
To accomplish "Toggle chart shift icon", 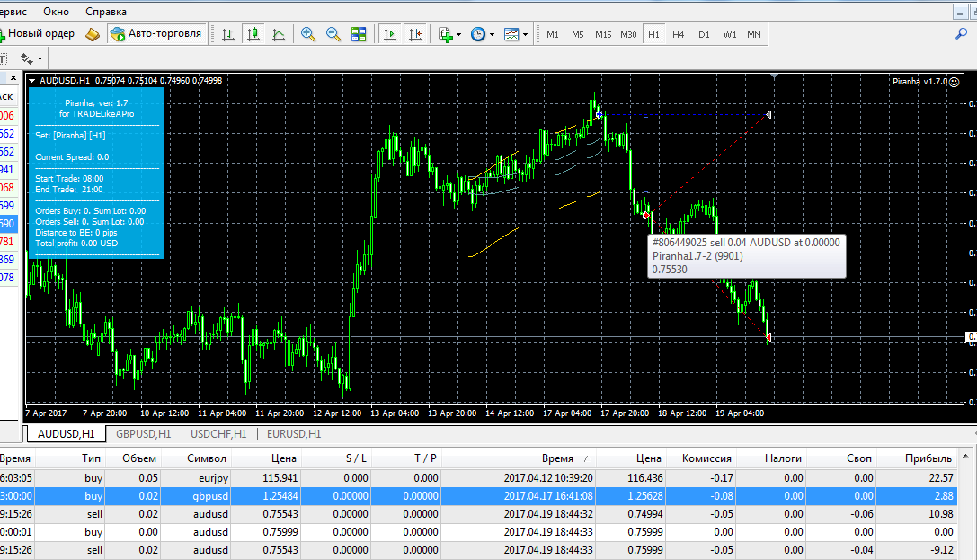I will click(415, 34).
